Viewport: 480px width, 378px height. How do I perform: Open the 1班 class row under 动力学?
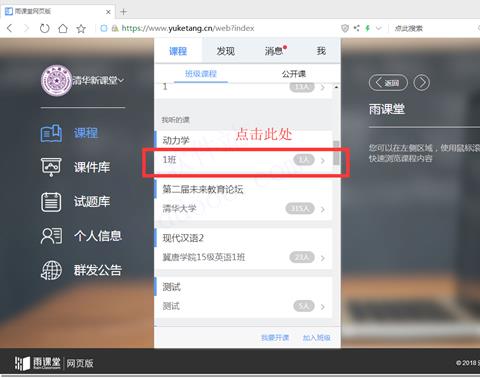(243, 160)
